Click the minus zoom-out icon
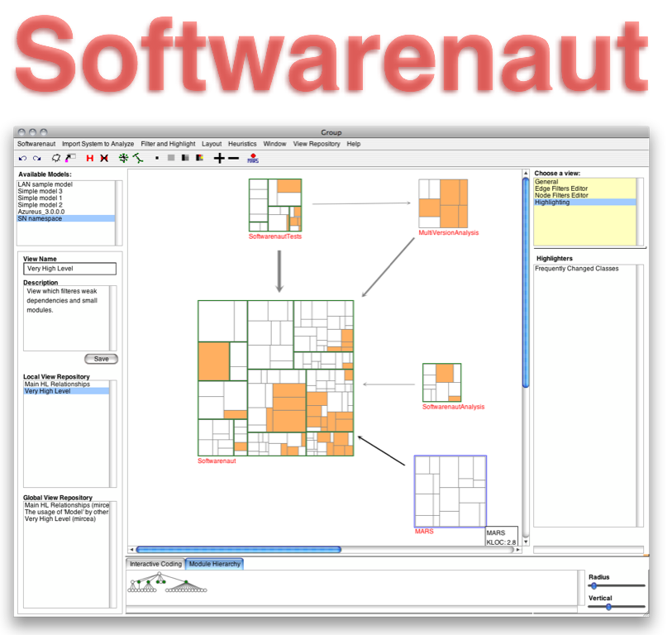Screen dimensions: 672x635 234,158
